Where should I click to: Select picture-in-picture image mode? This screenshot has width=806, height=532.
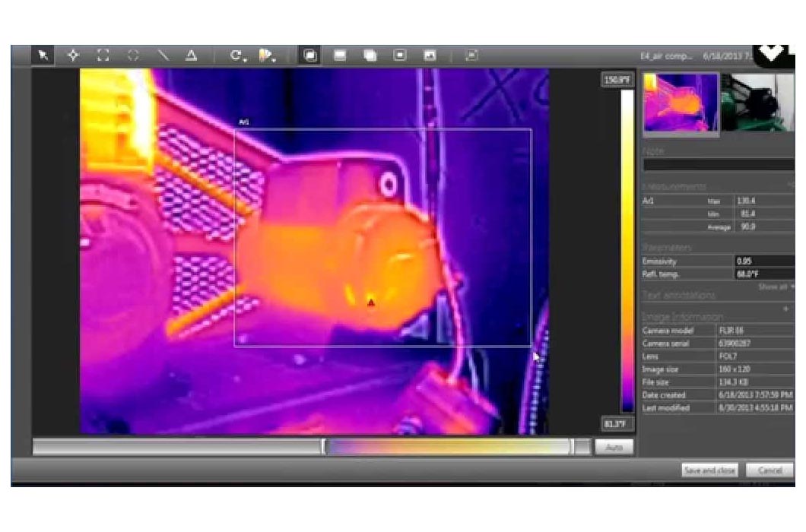(399, 55)
